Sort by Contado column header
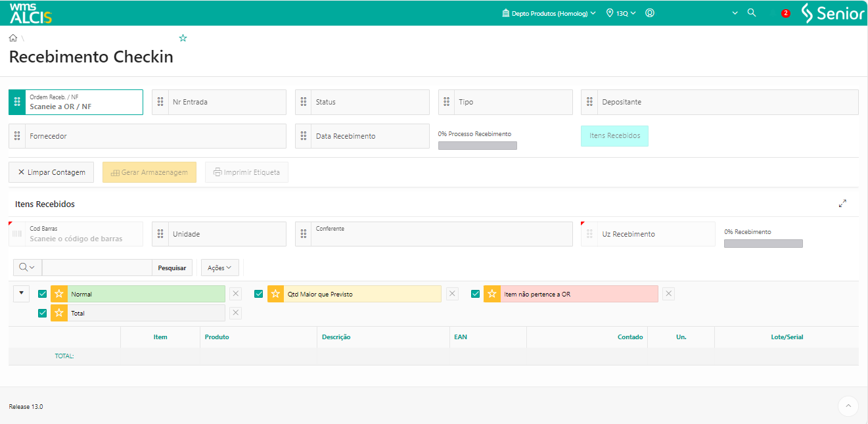Screen dimensions: 868x424 coord(630,337)
